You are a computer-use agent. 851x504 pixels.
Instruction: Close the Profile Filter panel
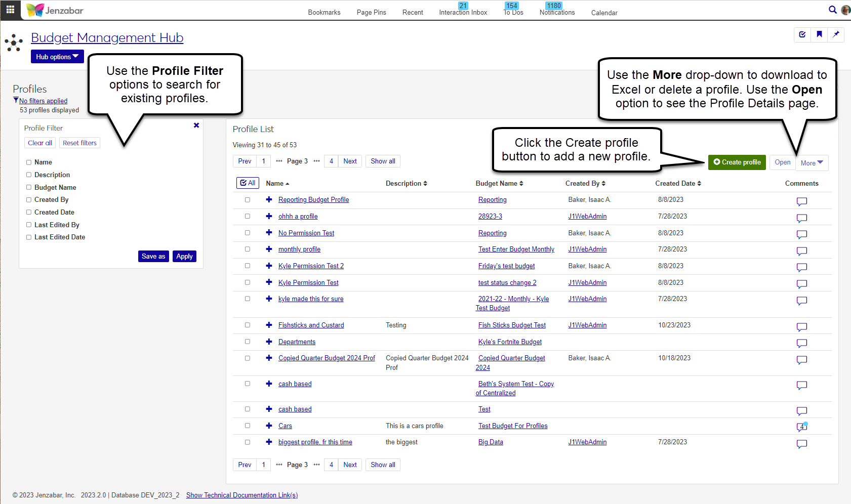[x=196, y=125]
